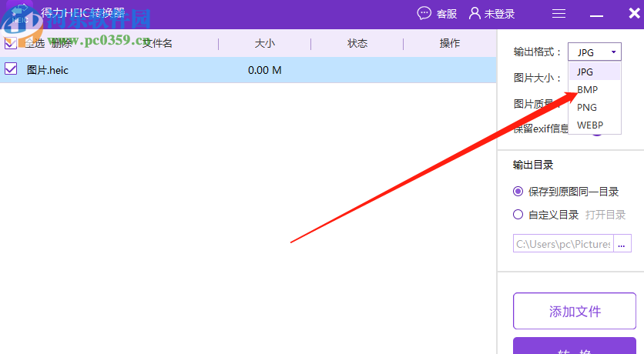Toggle the 全选 select-all checkbox
This screenshot has height=354, width=644.
(11, 43)
